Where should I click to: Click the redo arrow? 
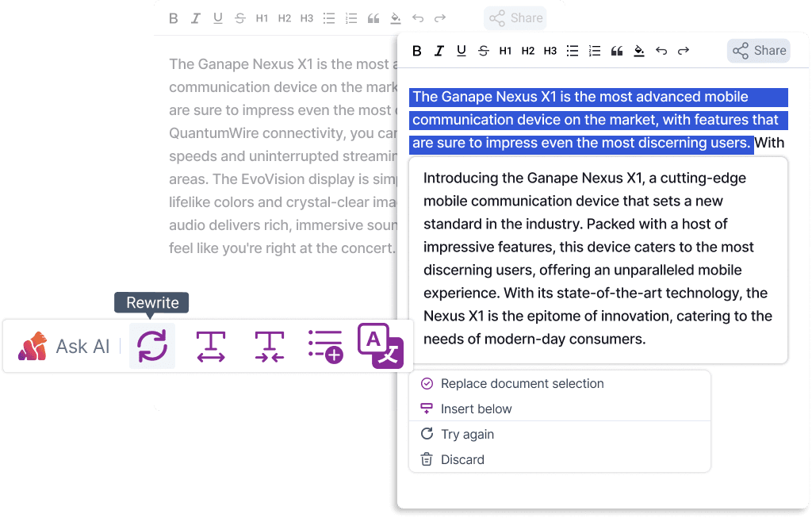coord(684,51)
